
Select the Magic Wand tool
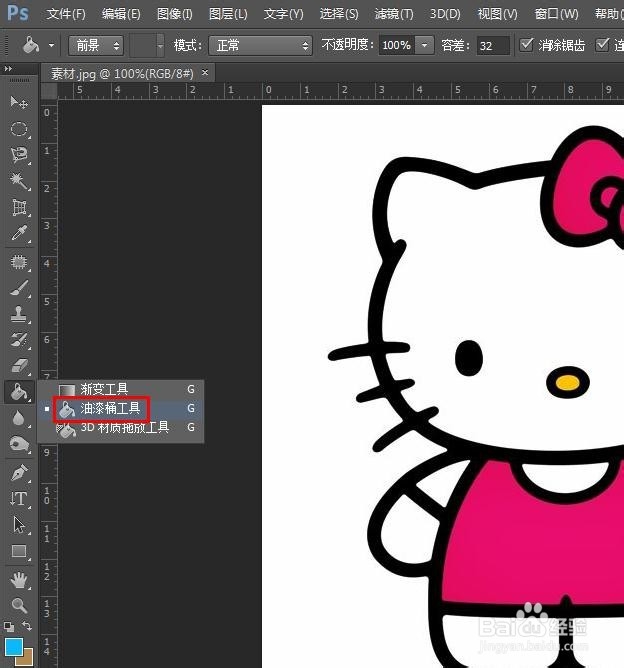pyautogui.click(x=19, y=181)
